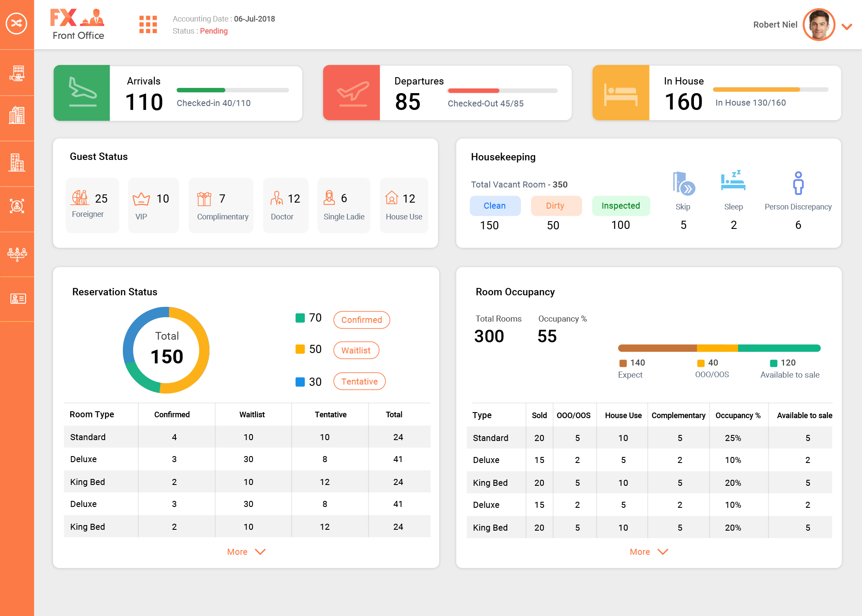Open the orange apps grid menu icon

[x=148, y=25]
